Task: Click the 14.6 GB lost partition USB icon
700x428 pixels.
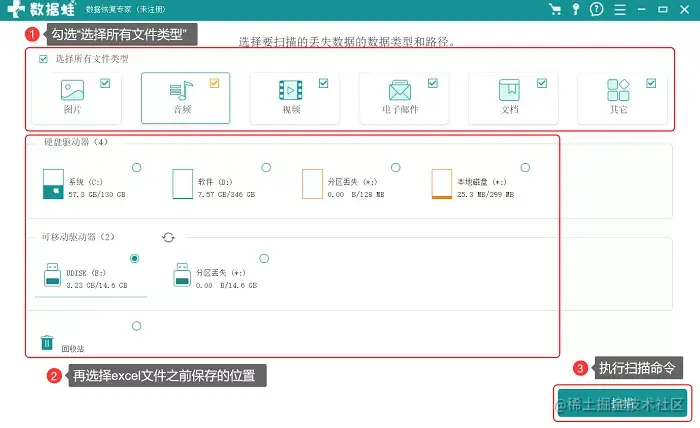Action: click(182, 274)
